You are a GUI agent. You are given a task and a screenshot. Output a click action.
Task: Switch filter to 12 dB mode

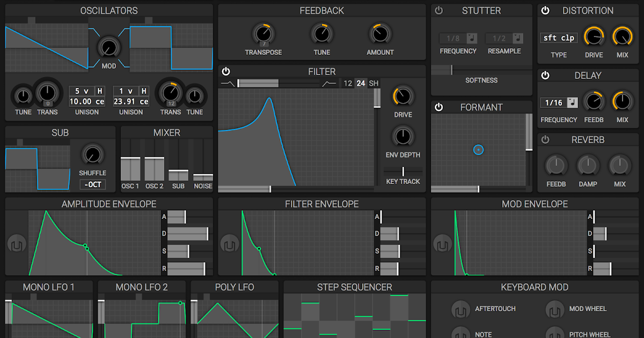(347, 83)
